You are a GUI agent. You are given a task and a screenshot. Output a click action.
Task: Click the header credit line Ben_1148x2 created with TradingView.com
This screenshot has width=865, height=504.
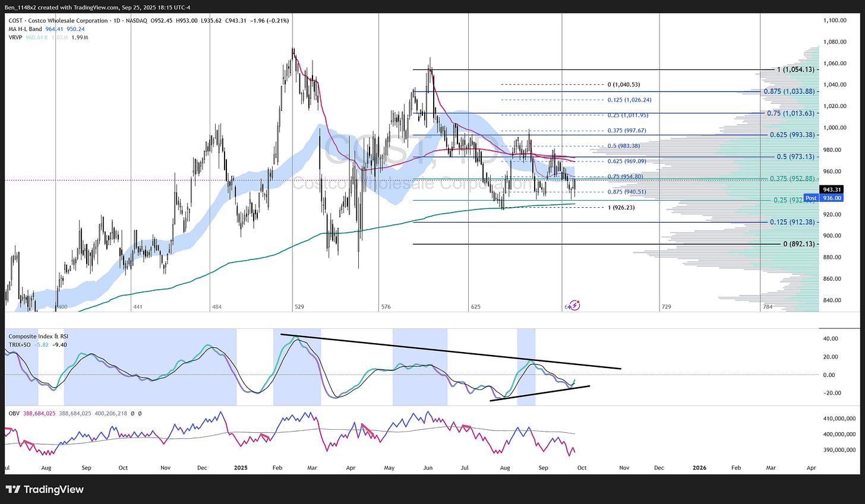click(x=96, y=7)
